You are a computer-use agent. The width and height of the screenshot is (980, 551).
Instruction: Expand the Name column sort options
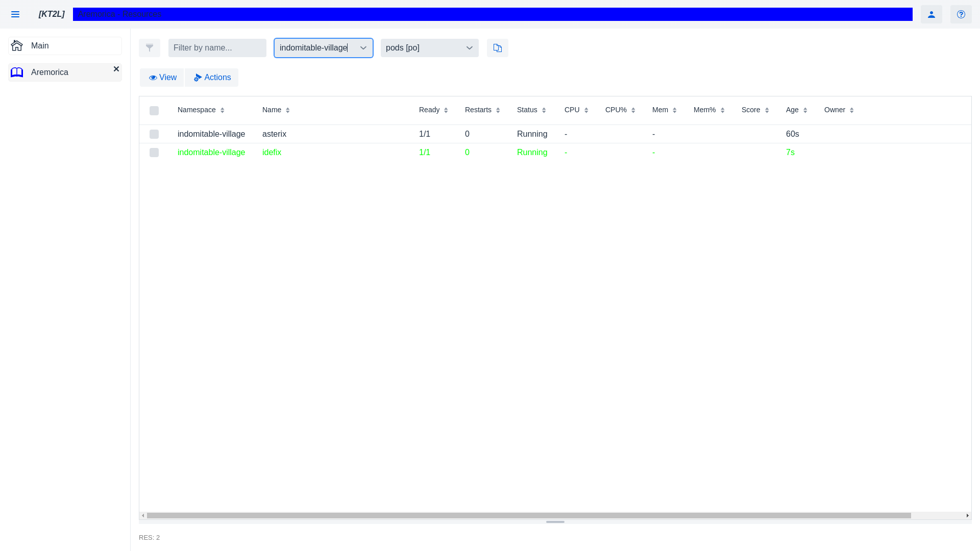pyautogui.click(x=288, y=110)
